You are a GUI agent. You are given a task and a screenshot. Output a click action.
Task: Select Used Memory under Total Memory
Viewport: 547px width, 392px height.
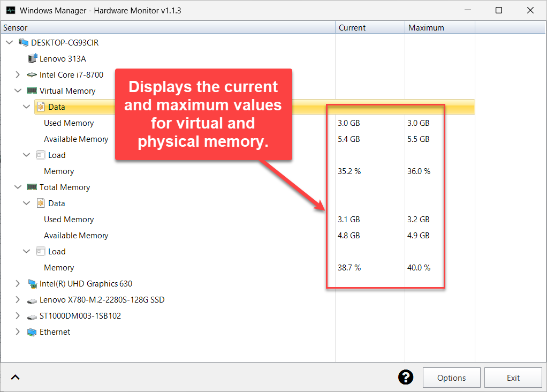[x=69, y=219]
